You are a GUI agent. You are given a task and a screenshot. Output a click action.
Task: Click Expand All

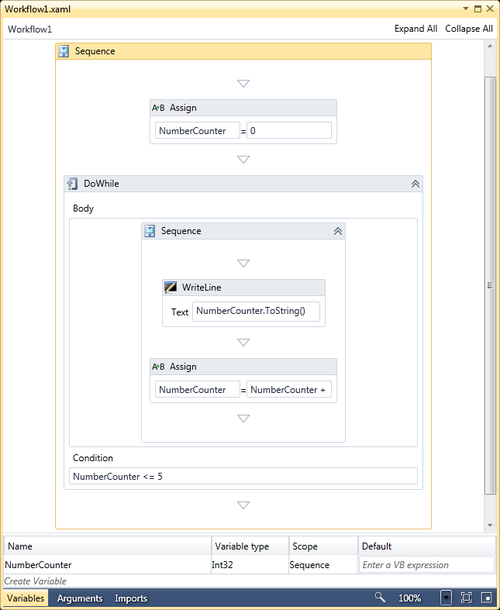pyautogui.click(x=416, y=29)
